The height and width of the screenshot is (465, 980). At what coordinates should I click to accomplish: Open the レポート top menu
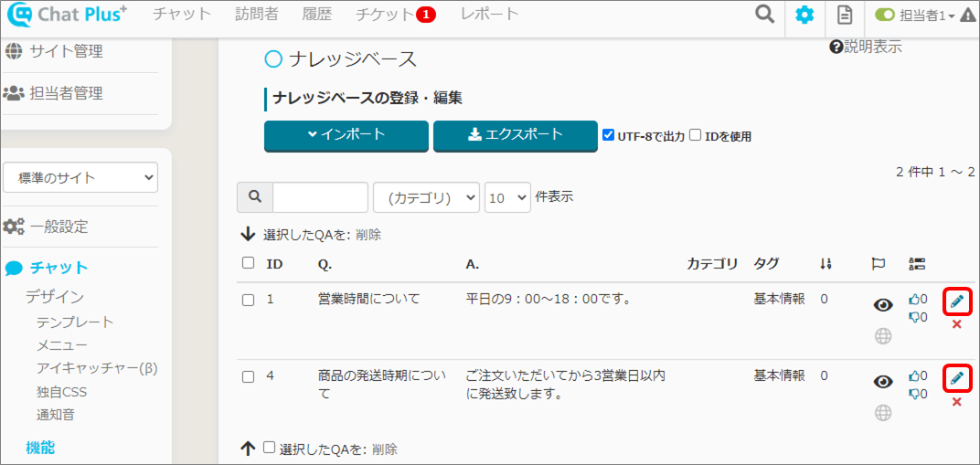coord(489,15)
